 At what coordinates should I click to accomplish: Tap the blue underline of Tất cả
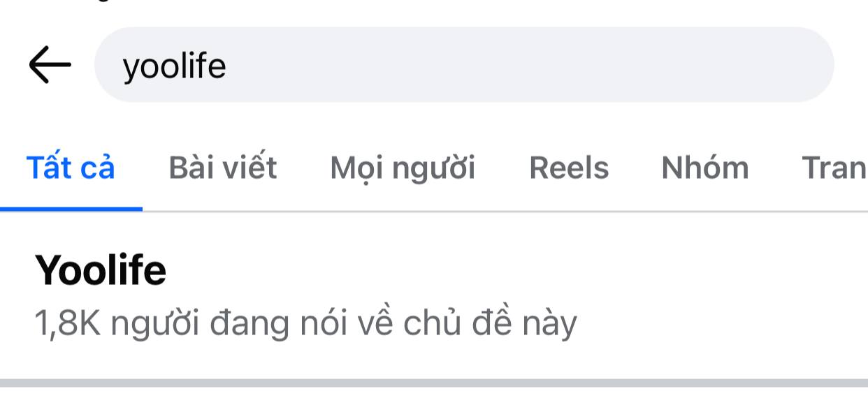71,208
